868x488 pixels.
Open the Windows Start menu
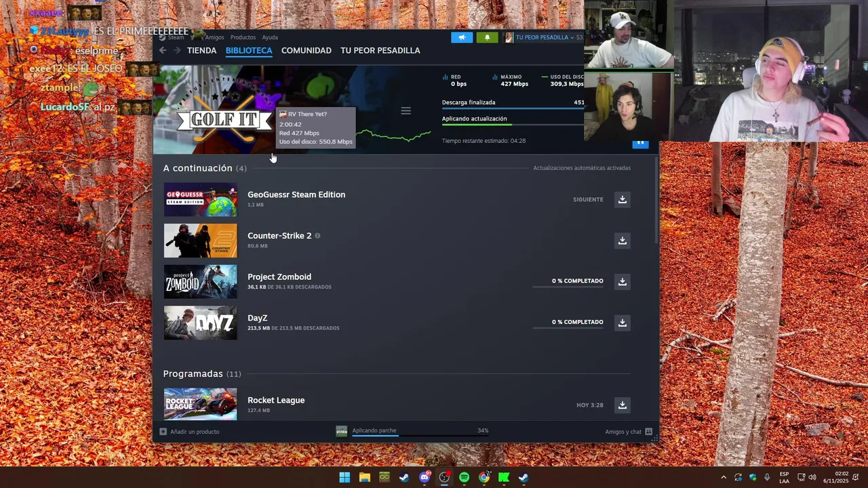pos(344,477)
